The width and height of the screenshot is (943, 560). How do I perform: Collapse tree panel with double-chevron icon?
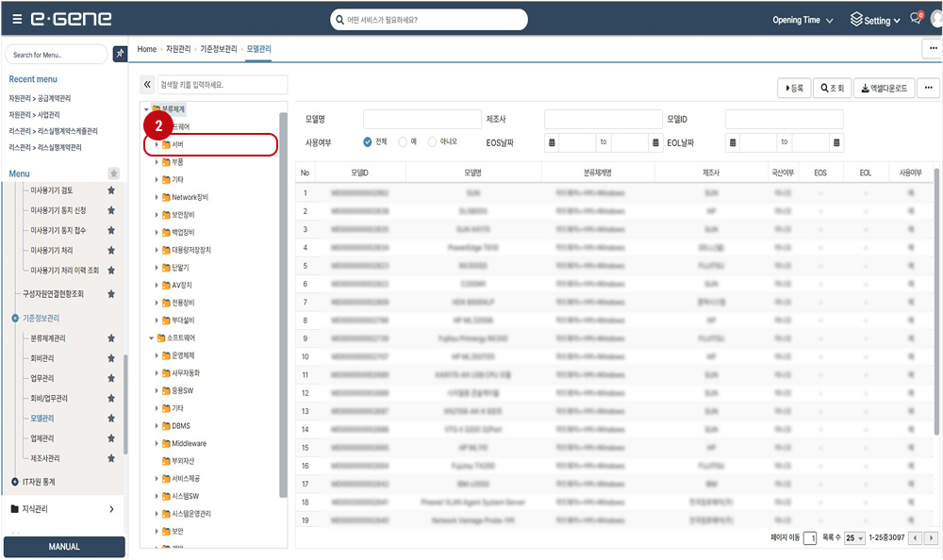[147, 85]
